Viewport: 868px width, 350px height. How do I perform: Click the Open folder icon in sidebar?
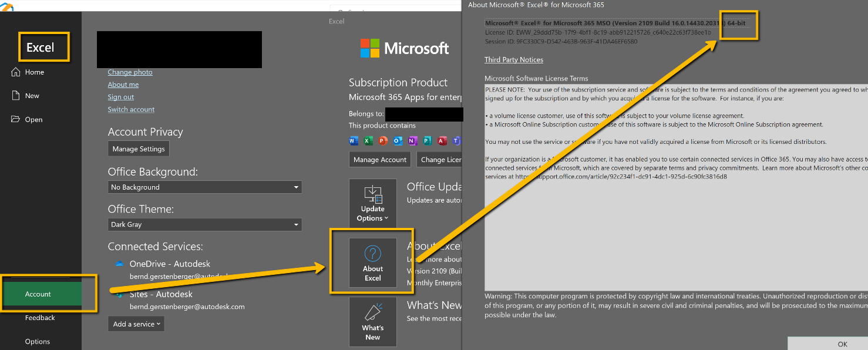point(15,119)
